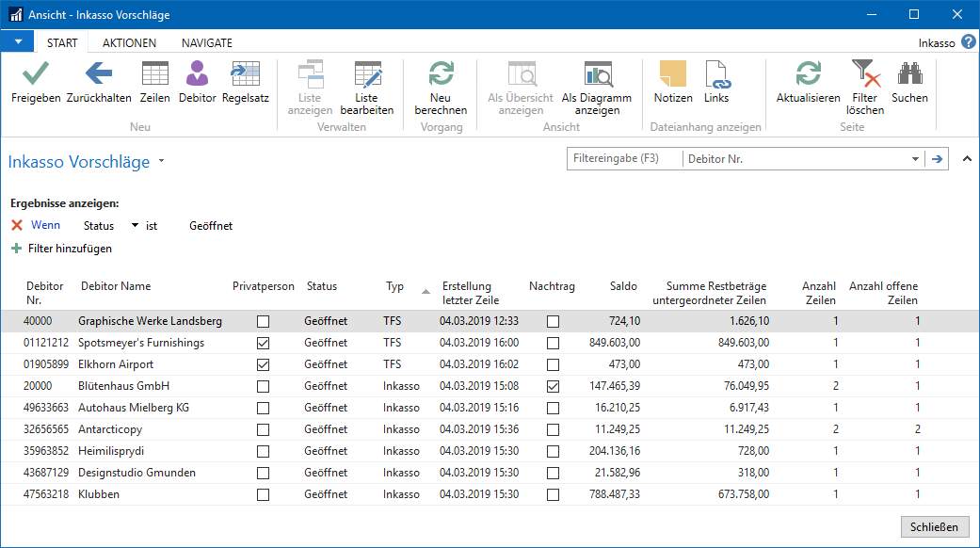Viewport: 980px width, 548px height.
Task: Click the Debitor Name column header
Action: click(116, 286)
